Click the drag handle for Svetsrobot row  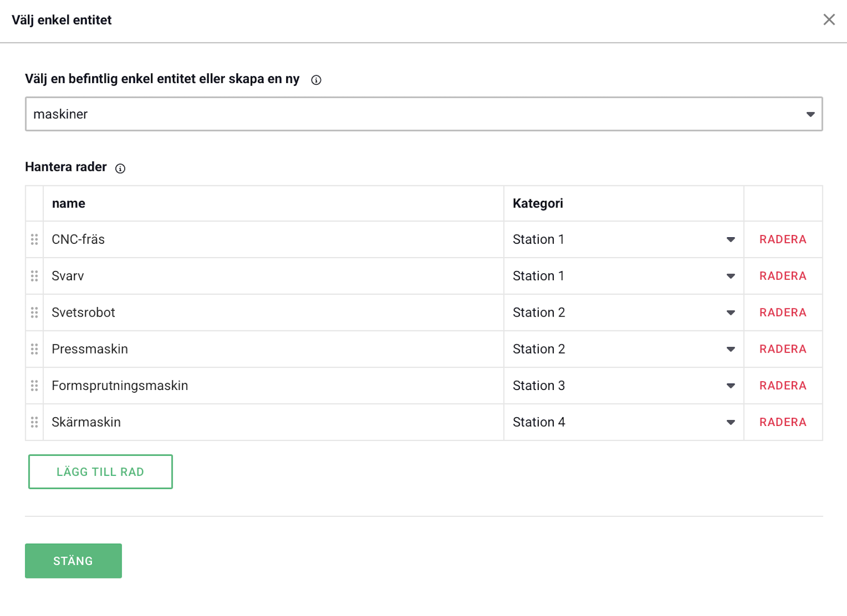click(34, 312)
